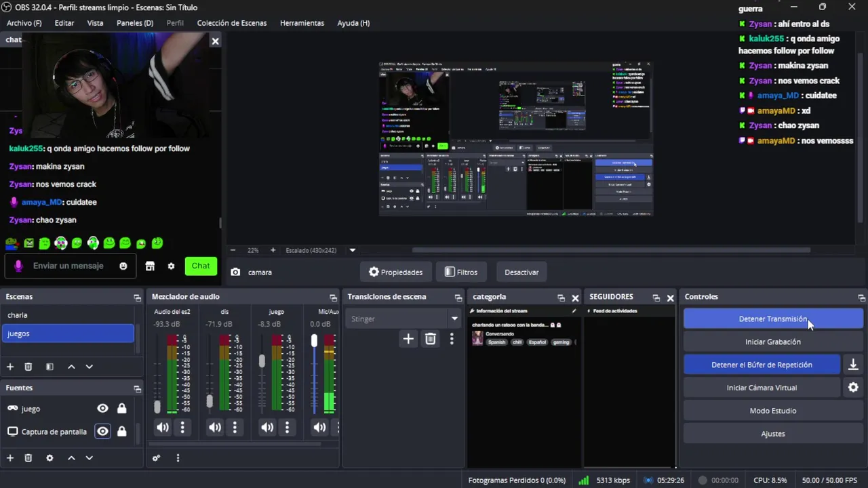Viewport: 868px width, 488px height.
Task: Delete selected scene with trash icon
Action: [x=28, y=367]
